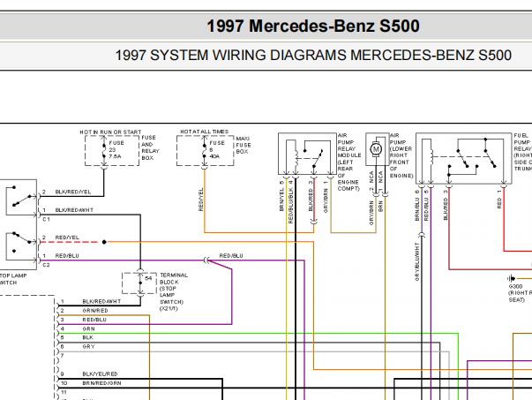Click the 'BLK/RED/YEL' wire label
This screenshot has height=400, width=532.
tap(73, 192)
